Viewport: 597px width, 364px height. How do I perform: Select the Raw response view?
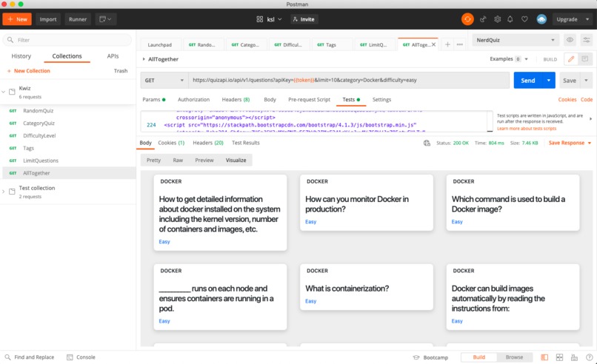point(178,160)
